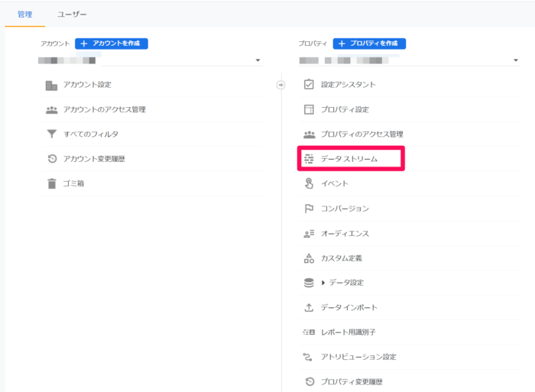Click the アカウント変更履歴 history icon

[x=52, y=159]
